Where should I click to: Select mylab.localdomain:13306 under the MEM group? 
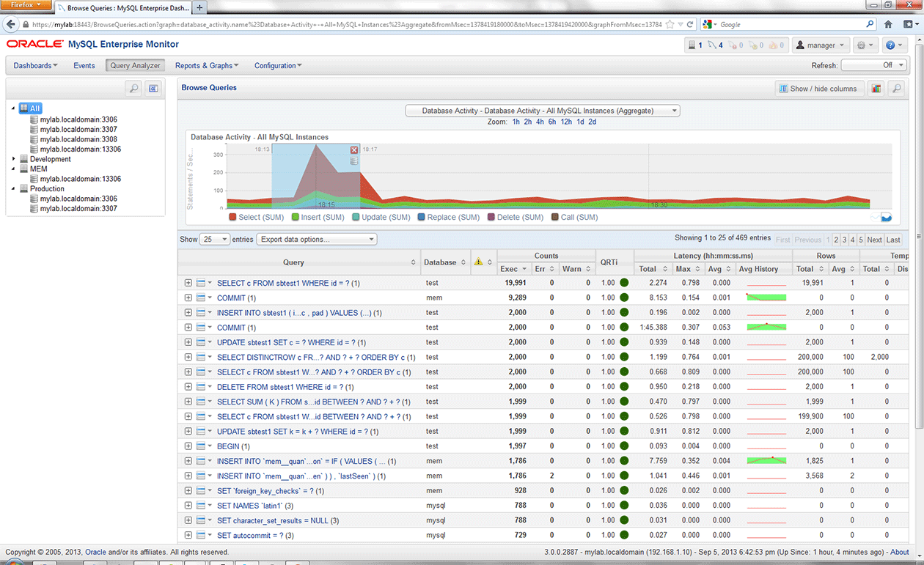point(81,179)
